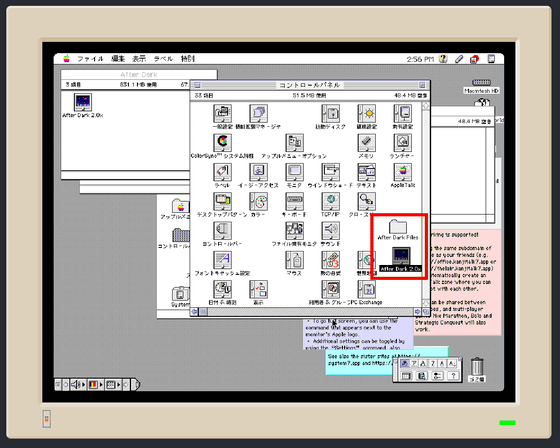Expand the control strip color depth module
Screen dimensions: 560x448
(x=95, y=384)
